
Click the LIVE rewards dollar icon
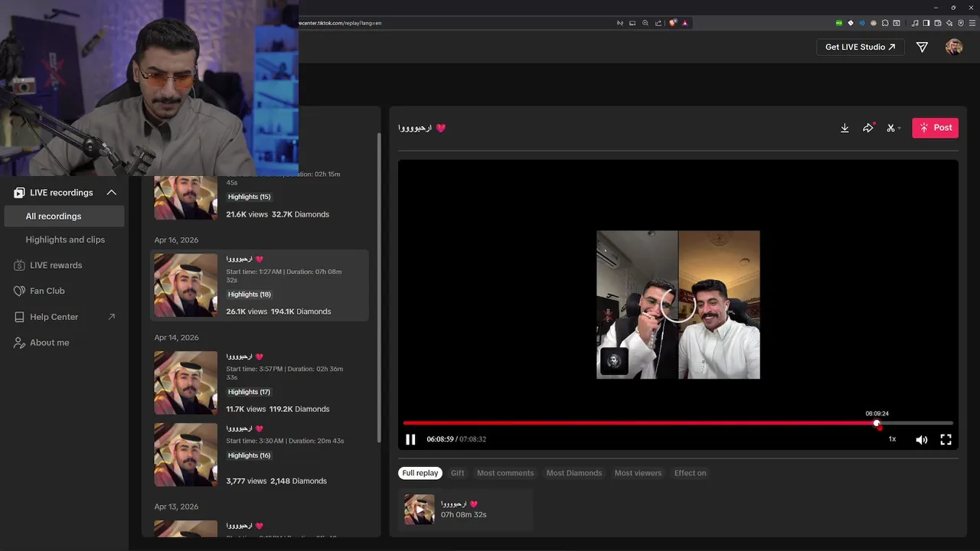(19, 266)
